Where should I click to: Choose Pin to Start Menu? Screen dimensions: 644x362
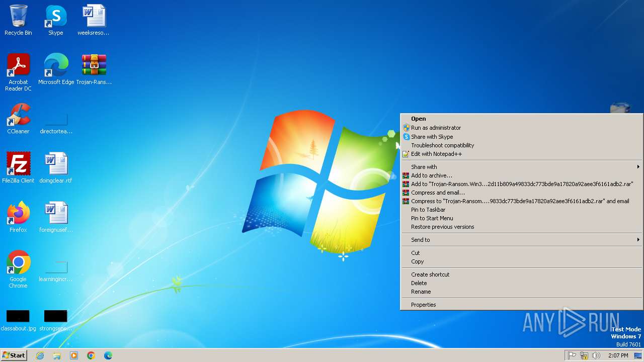521,218
